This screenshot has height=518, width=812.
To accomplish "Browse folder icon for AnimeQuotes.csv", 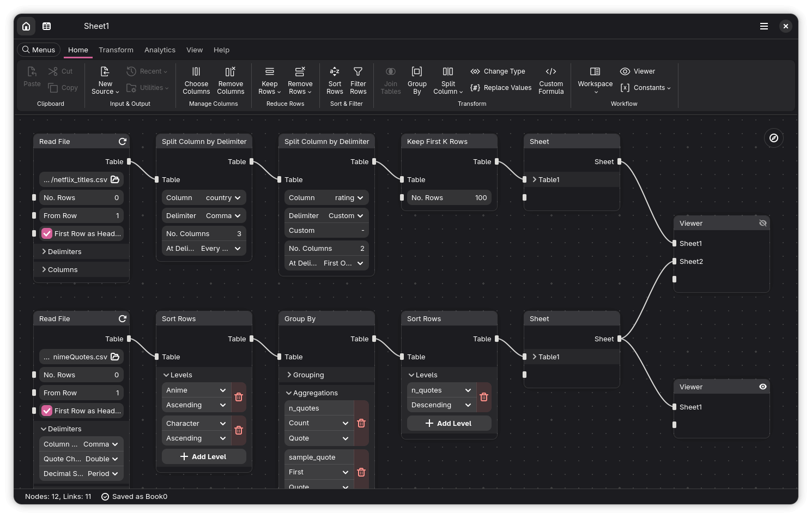I will tap(115, 357).
